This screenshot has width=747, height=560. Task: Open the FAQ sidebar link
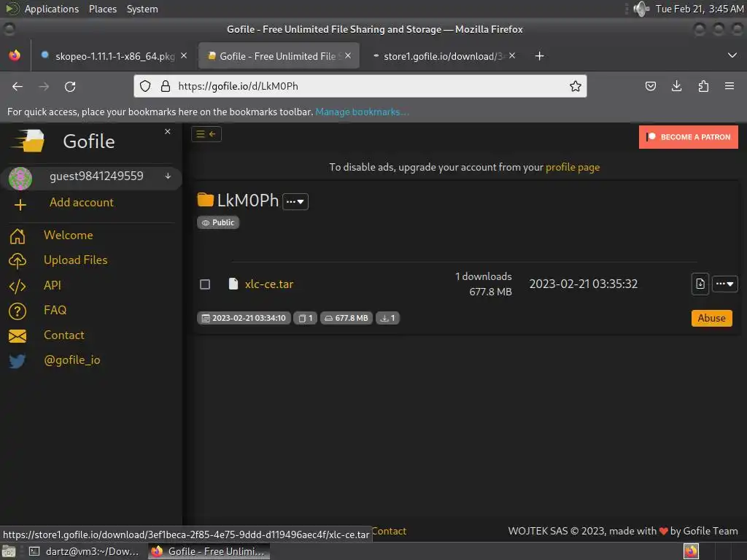point(55,310)
